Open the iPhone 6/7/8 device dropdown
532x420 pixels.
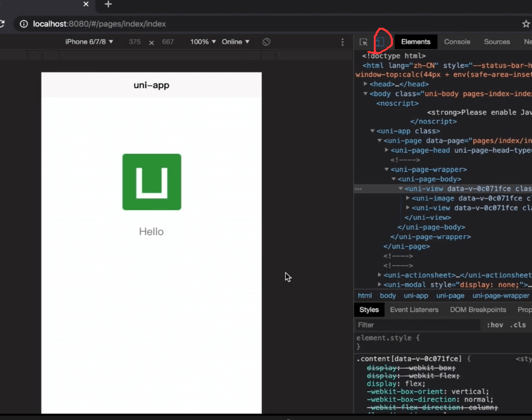[89, 42]
